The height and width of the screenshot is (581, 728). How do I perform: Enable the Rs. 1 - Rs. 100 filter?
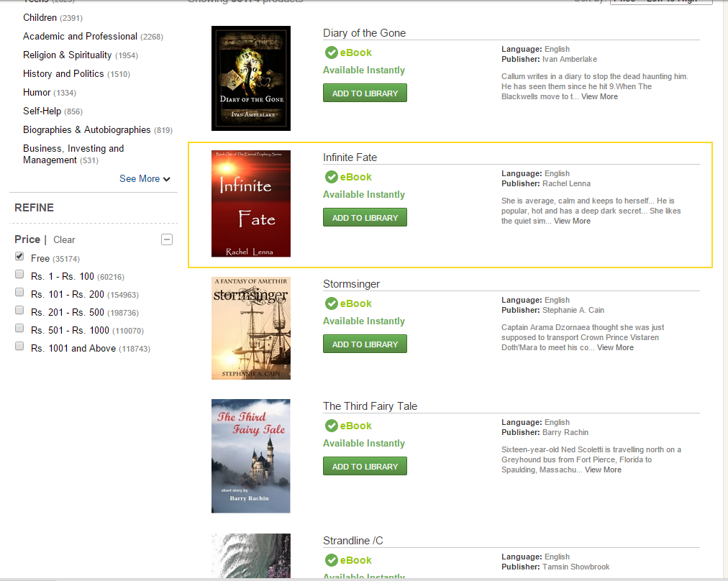tap(19, 273)
